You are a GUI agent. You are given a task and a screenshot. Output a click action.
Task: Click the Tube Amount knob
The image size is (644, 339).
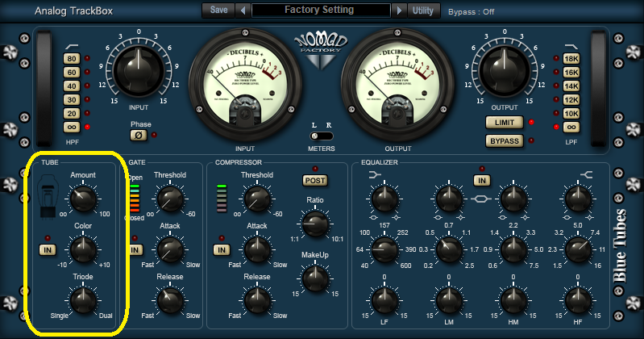[83, 199]
